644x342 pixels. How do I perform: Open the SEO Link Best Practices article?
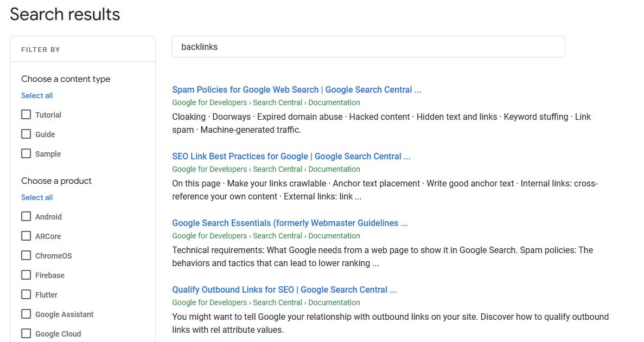point(291,156)
